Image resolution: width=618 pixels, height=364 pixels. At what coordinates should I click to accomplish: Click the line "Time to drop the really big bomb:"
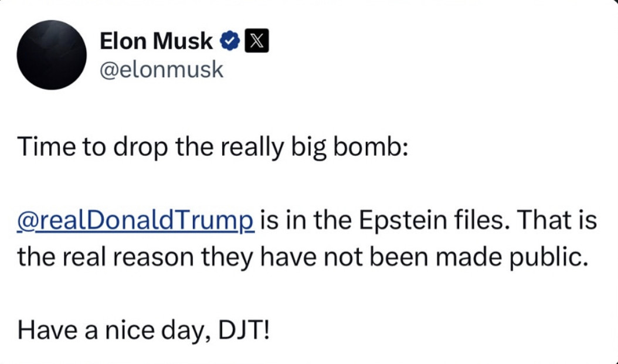coord(211,148)
